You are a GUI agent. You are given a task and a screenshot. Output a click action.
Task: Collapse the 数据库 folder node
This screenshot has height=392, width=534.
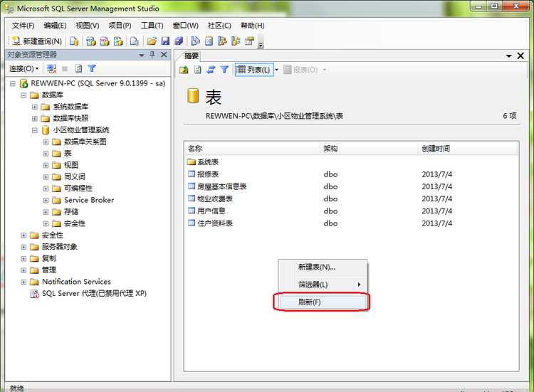23,95
